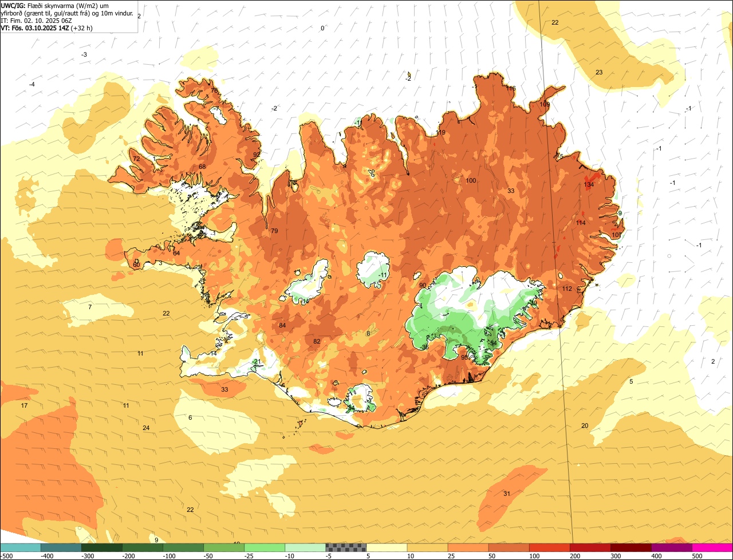
Task: Click the 'VT: Fös. 03.10.2025 14Z' line
Action: point(46,27)
